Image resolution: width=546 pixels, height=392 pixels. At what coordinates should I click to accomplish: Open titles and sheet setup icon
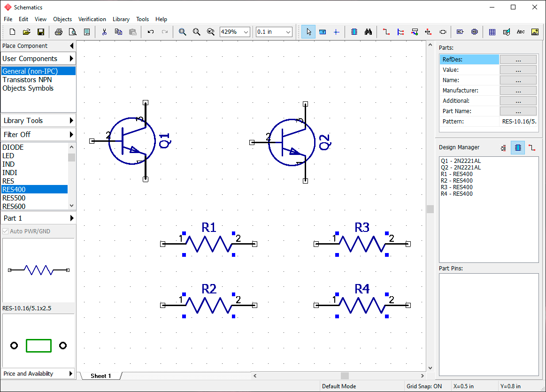[87, 32]
